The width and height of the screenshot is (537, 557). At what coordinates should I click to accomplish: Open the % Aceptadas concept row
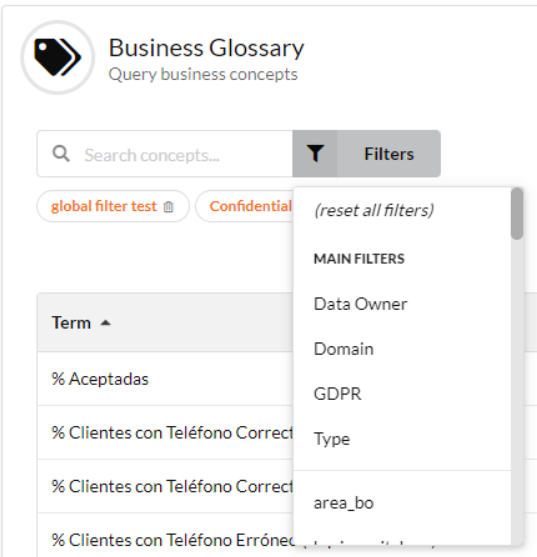pyautogui.click(x=165, y=379)
